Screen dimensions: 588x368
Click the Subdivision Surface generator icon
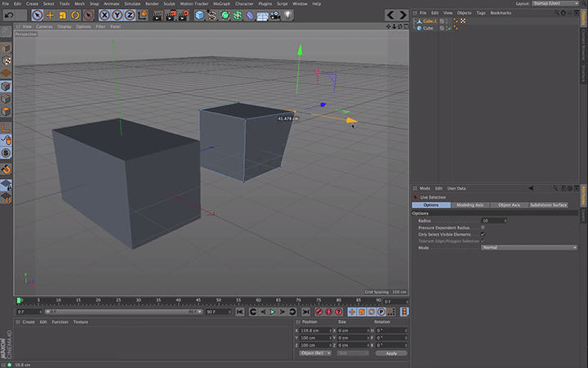coord(225,16)
